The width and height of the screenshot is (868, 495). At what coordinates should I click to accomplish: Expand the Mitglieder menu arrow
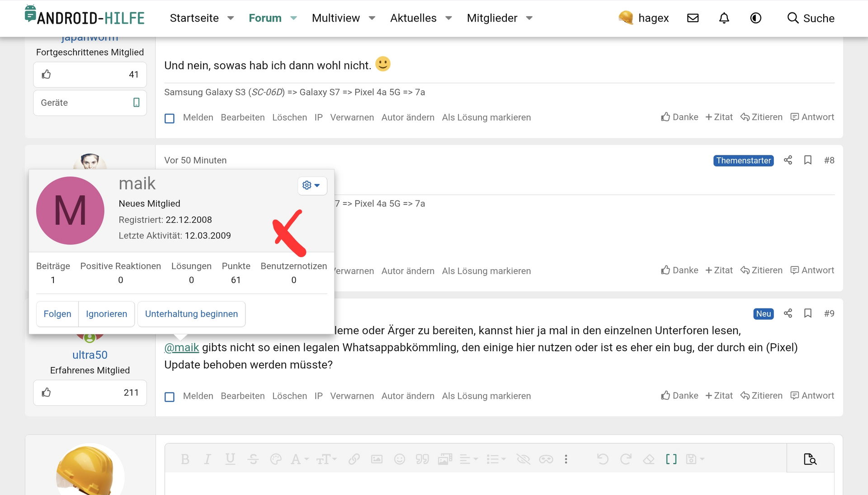click(529, 18)
